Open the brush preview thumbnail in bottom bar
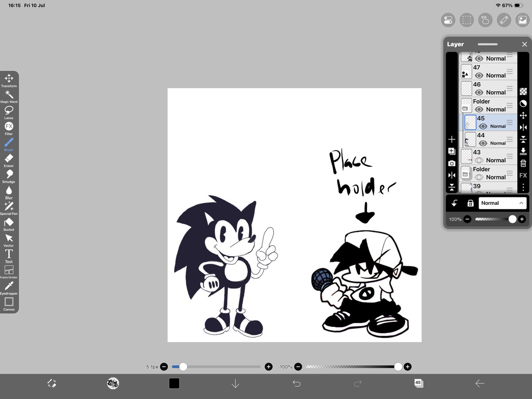Image resolution: width=532 pixels, height=399 pixels. (113, 383)
